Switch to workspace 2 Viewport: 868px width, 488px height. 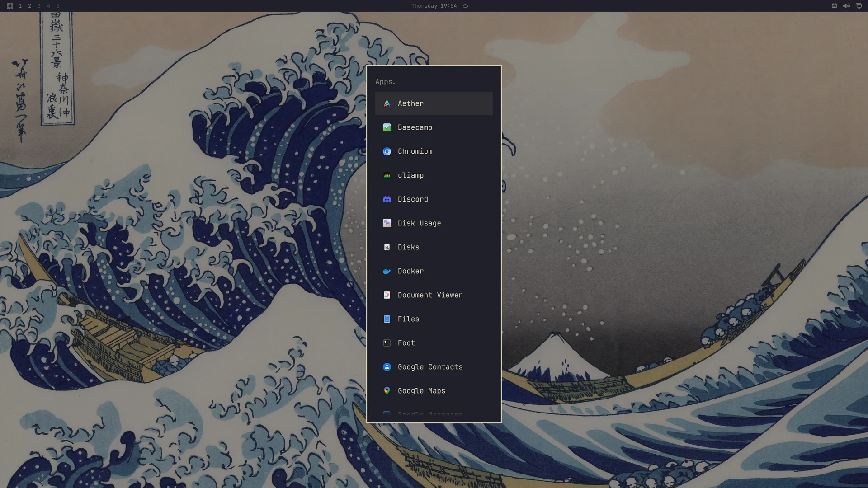click(29, 6)
